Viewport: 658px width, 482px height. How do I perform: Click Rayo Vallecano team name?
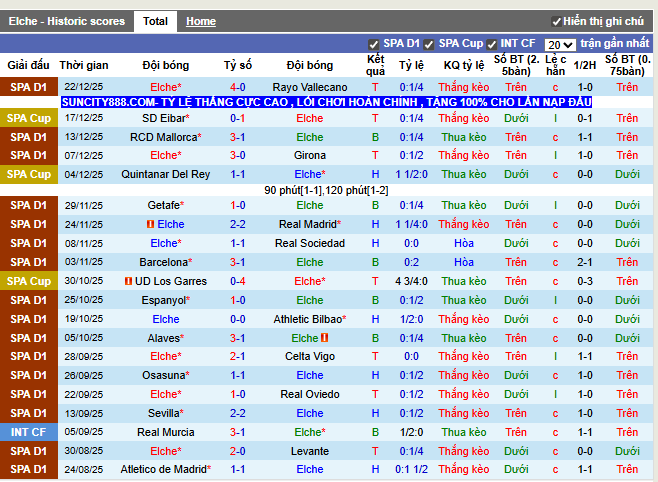310,87
